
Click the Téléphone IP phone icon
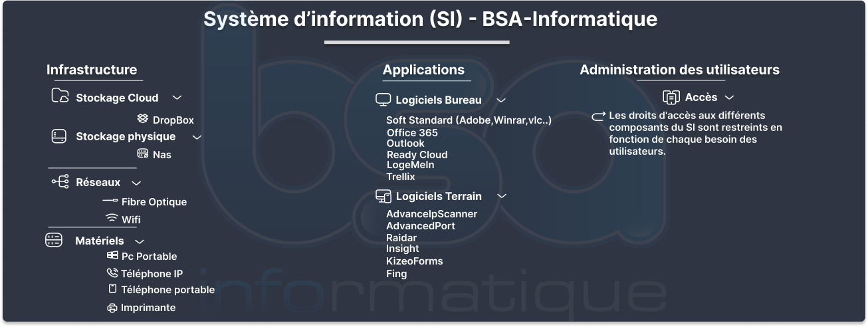112,273
